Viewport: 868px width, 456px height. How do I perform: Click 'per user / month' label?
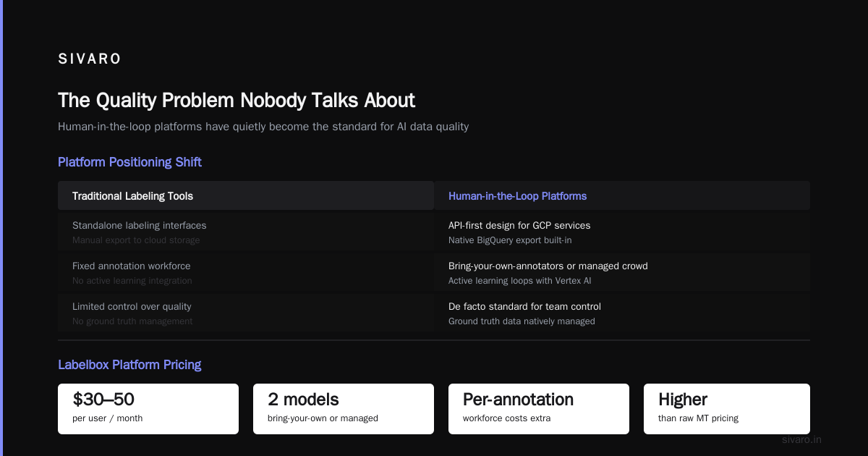(108, 418)
